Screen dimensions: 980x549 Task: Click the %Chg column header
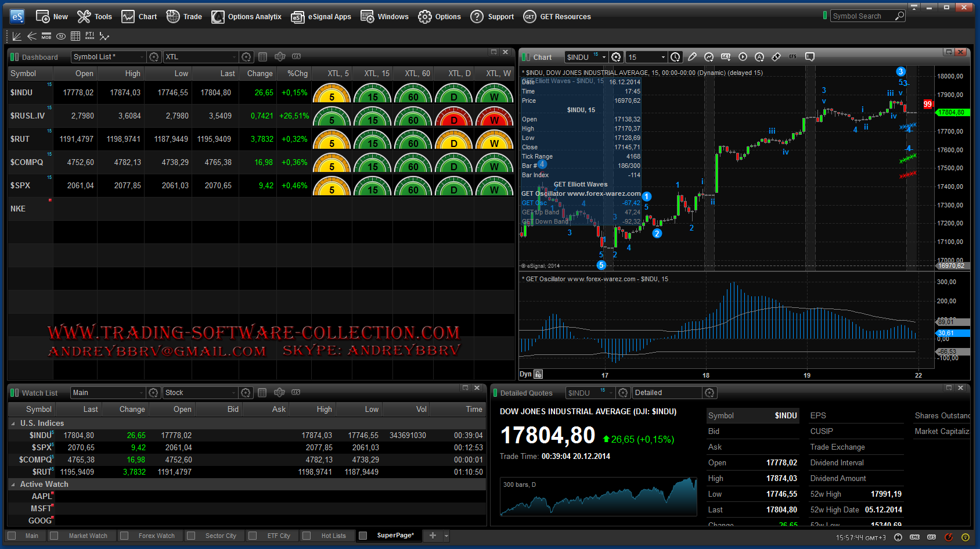[x=297, y=74]
